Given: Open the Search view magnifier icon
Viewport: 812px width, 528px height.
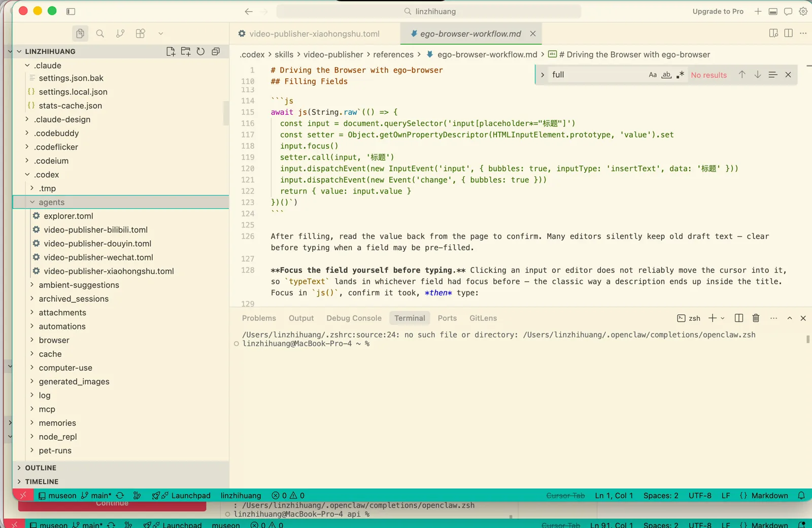Looking at the screenshot, I should coord(100,34).
